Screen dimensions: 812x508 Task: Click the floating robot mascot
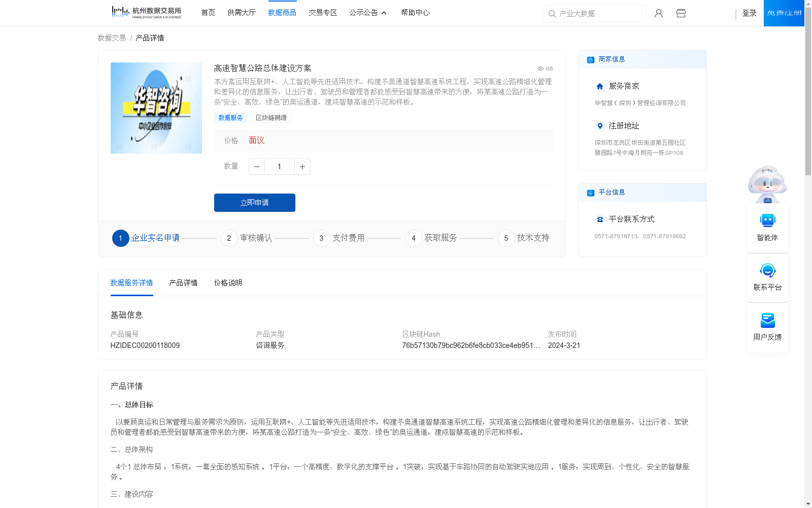(767, 184)
